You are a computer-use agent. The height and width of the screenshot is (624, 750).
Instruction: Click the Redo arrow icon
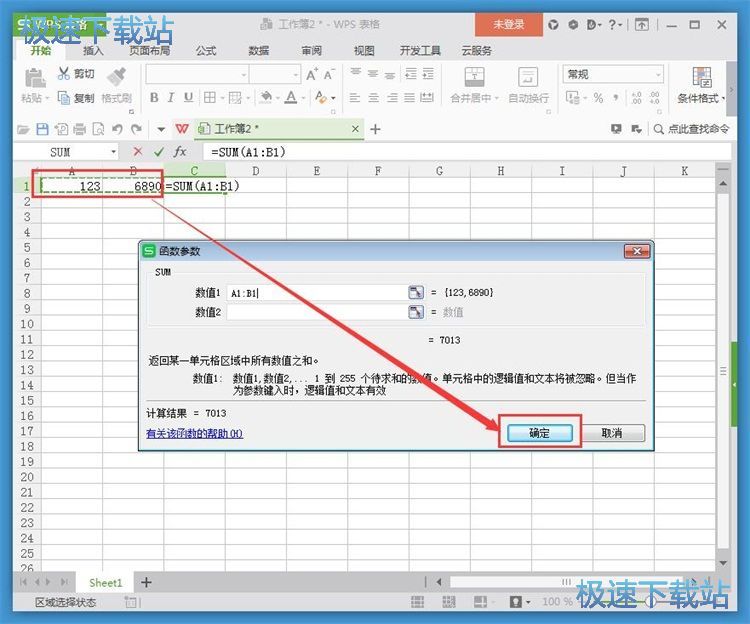pyautogui.click(x=137, y=129)
